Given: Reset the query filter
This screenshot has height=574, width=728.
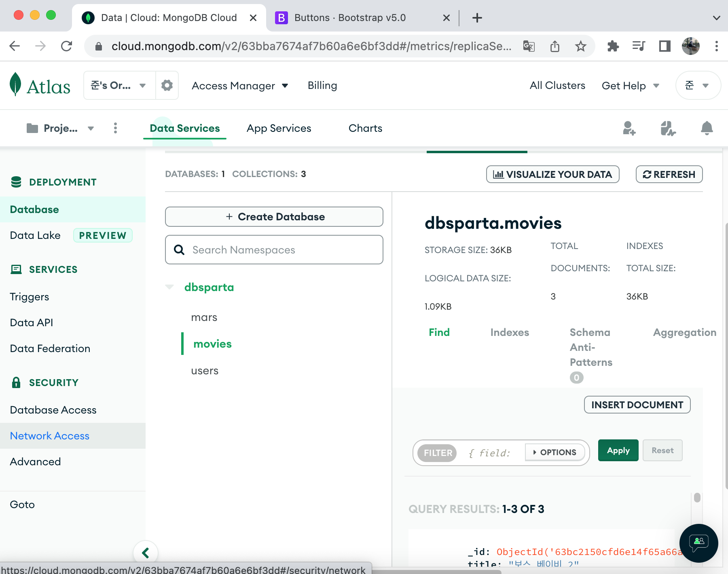Looking at the screenshot, I should 662,450.
